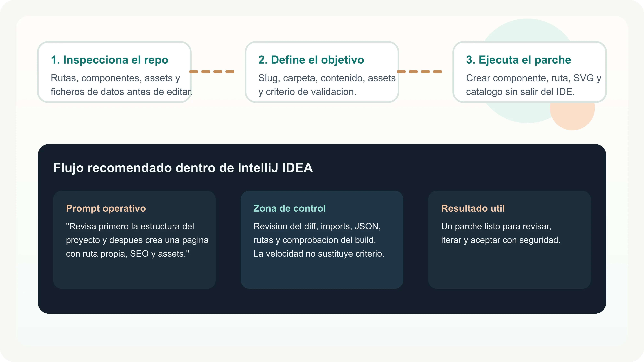Click text 'Crear componente, ruta, SVG y'
The height and width of the screenshot is (362, 644).
(x=534, y=78)
